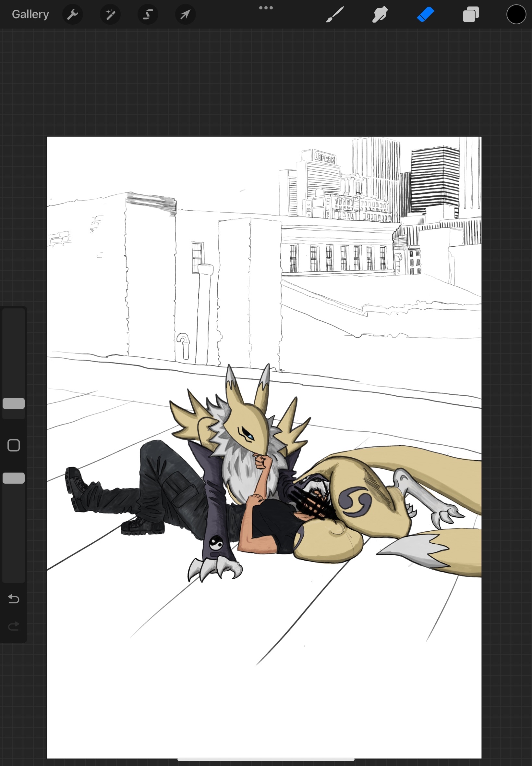532x766 pixels.
Task: Open the Actions wrench menu
Action: (x=73, y=14)
